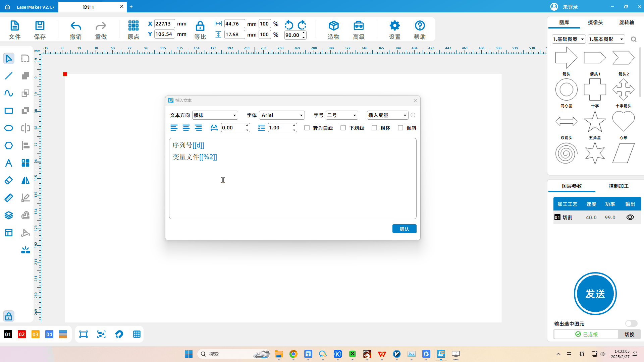Toggle visibility eye of 切割 layer
The image size is (644, 362).
(x=630, y=217)
